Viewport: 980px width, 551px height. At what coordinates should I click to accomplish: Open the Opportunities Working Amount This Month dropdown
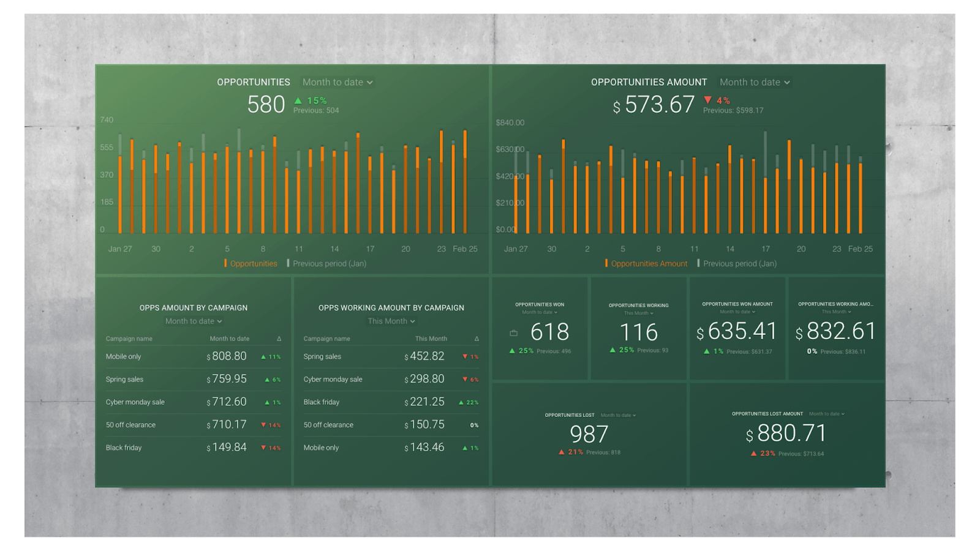[x=836, y=312]
